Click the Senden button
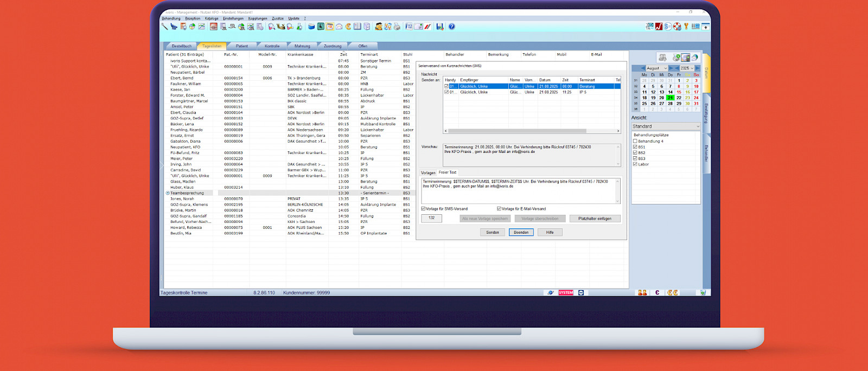The height and width of the screenshot is (371, 868). [492, 232]
